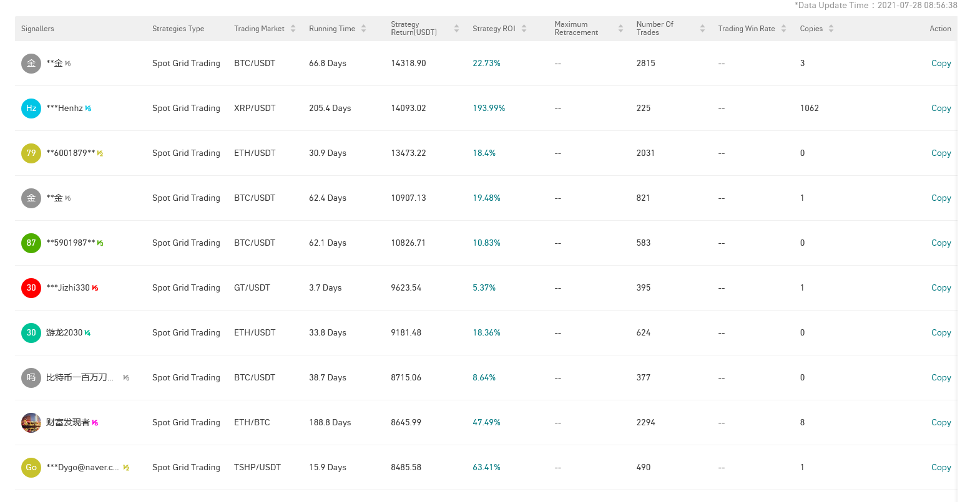Image resolution: width=980 pixels, height=502 pixels.
Task: Sort by Running Time column arrows
Action: [363, 29]
